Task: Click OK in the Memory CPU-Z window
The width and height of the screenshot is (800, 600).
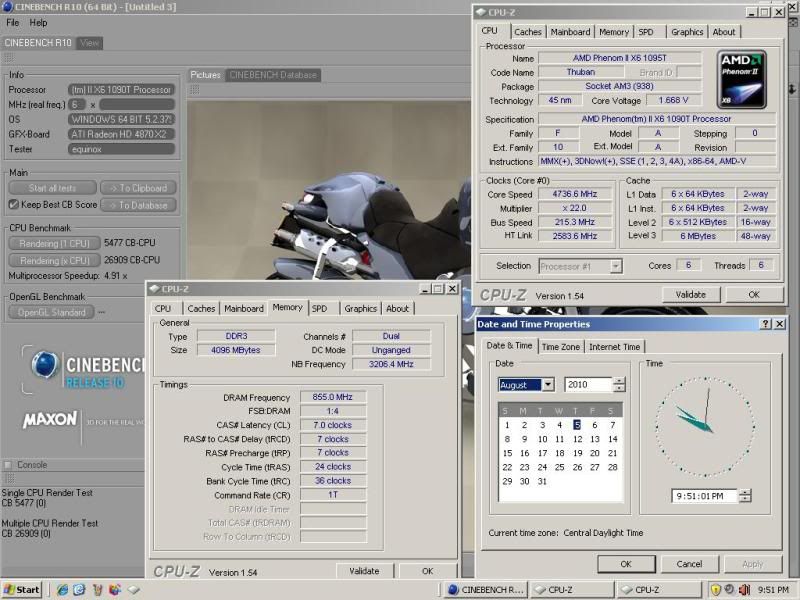Action: tap(428, 571)
